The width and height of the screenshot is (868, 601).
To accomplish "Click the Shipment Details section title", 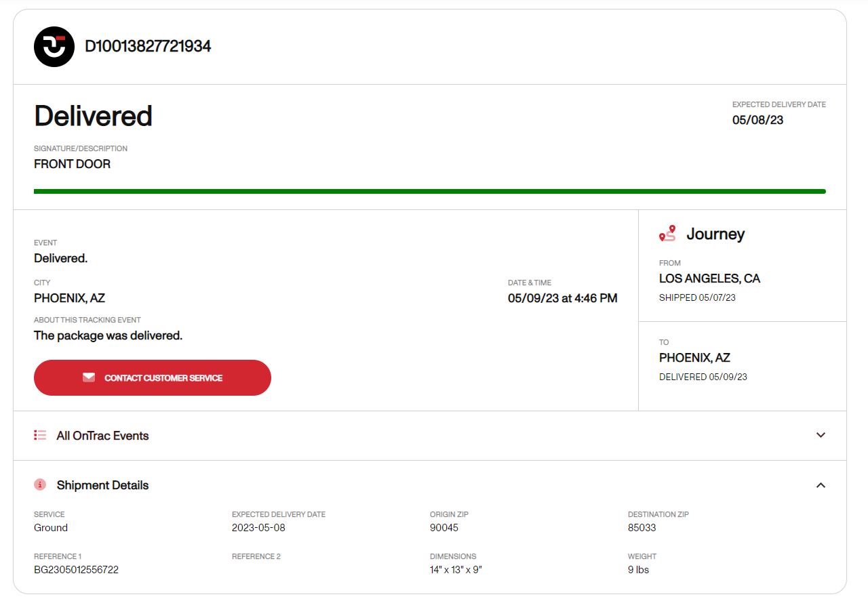I will coord(103,485).
